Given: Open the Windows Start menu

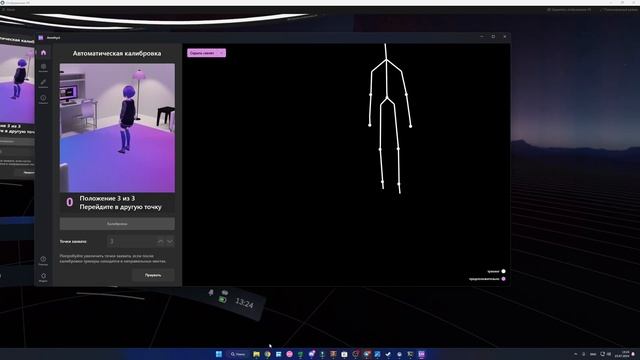Looking at the screenshot, I should [x=219, y=354].
